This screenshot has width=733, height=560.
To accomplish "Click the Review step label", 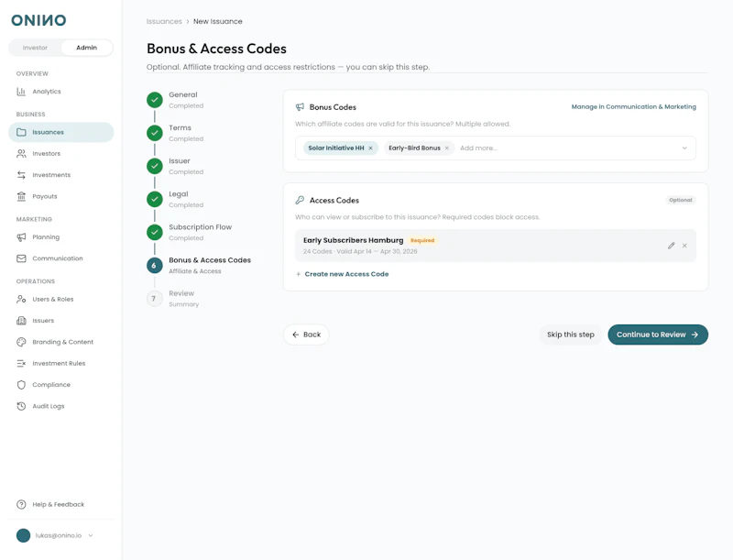I will click(x=181, y=293).
